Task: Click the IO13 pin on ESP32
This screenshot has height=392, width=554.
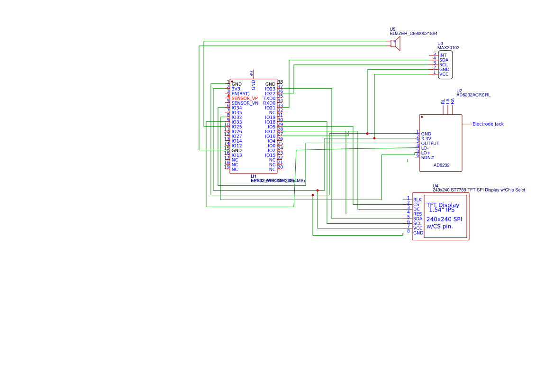Action: pyautogui.click(x=237, y=155)
